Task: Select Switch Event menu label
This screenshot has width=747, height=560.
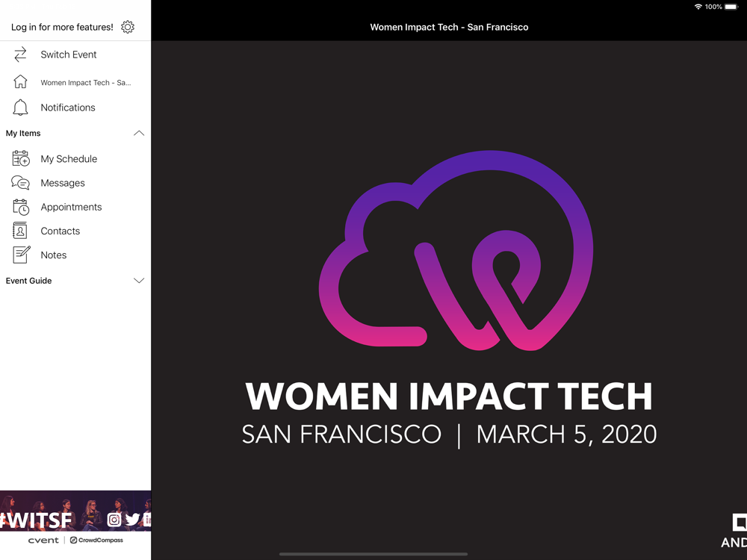Action: [69, 55]
